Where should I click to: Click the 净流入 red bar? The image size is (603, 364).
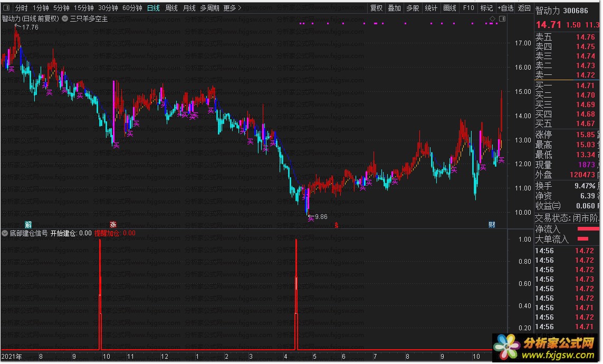tap(588, 229)
